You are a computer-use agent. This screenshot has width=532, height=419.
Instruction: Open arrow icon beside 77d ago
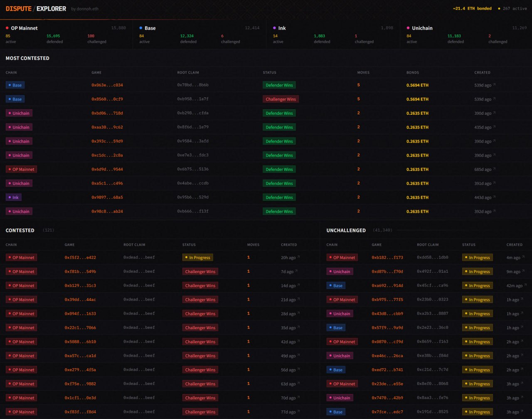coord(298,412)
